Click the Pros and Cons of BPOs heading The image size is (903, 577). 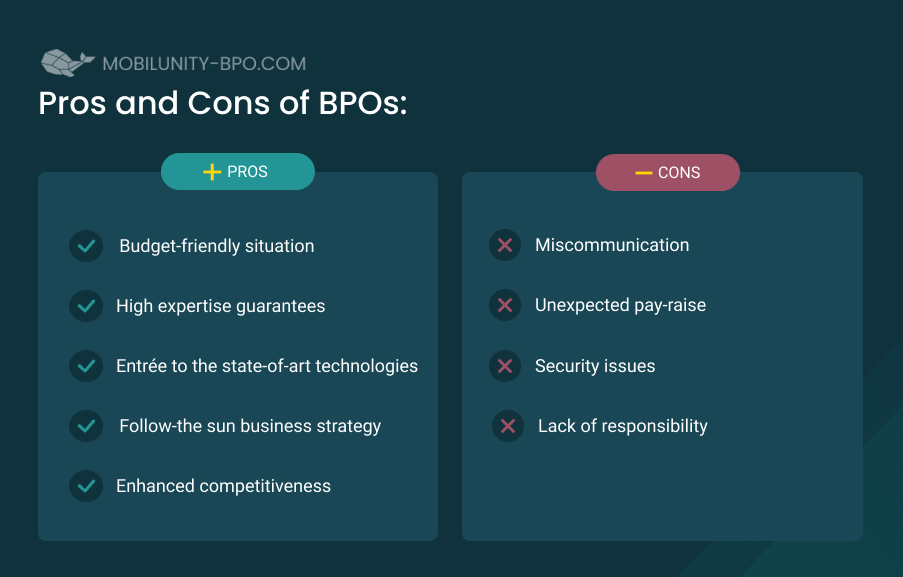coord(223,103)
